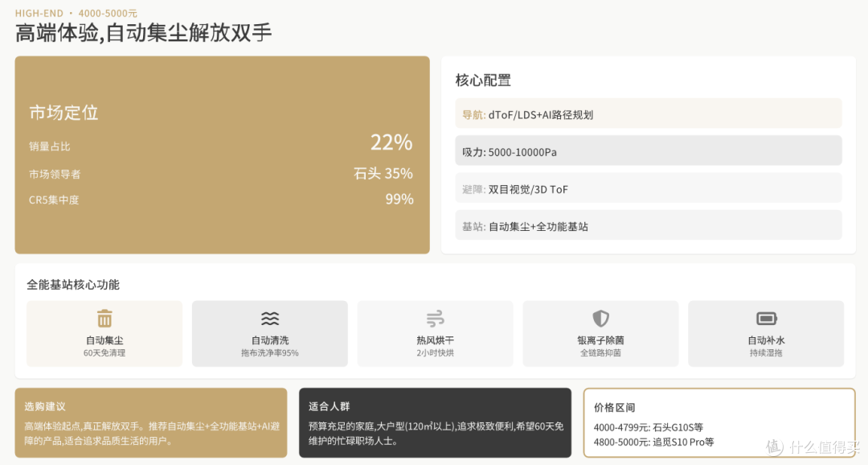Viewport: 868px width, 465px height.
Task: Click the 市场领导者 label
Action: [55, 174]
